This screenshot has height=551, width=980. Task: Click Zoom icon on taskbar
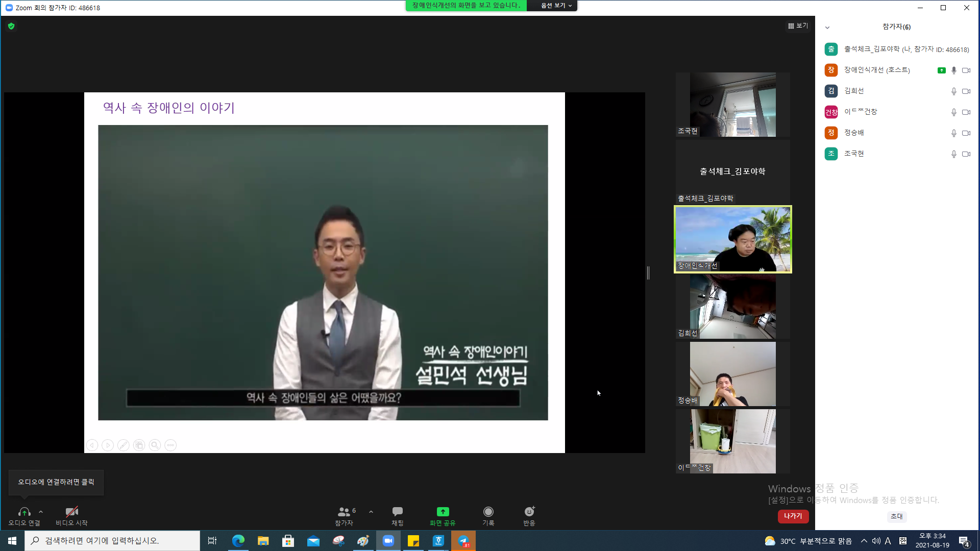pos(388,541)
